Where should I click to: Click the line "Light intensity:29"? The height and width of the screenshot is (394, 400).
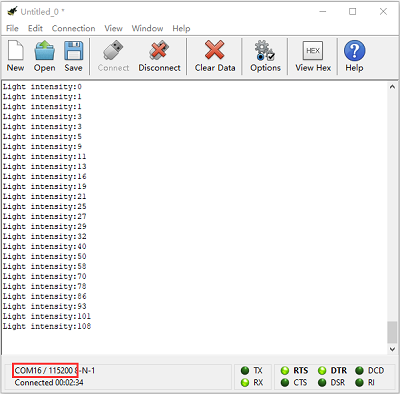tap(45, 227)
